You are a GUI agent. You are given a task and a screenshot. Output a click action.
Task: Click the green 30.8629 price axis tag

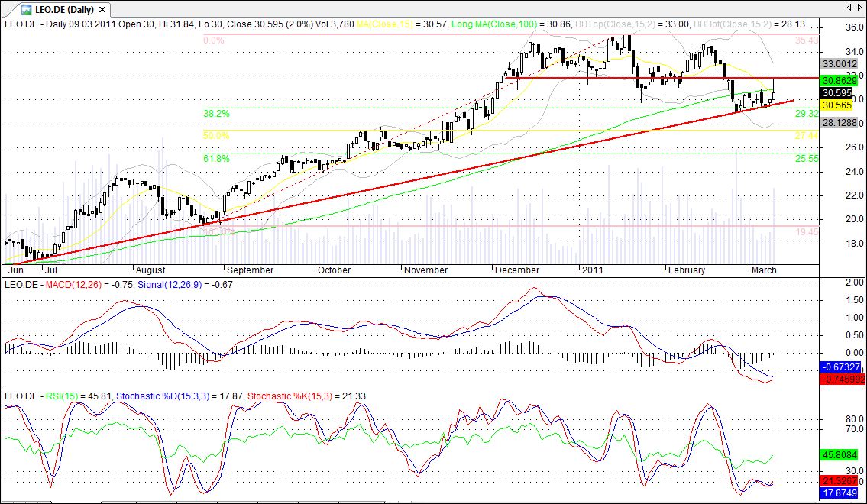840,81
